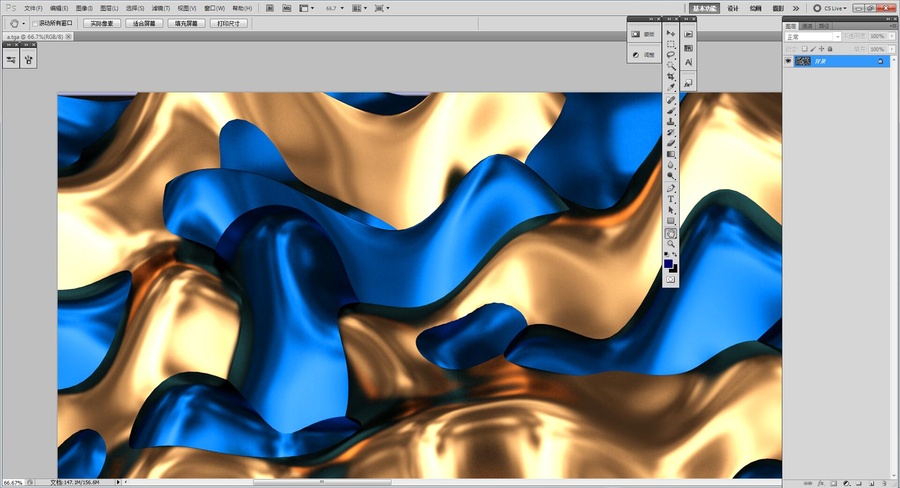Launch Mini Bridge from application bar
Image resolution: width=900 pixels, height=488 pixels.
[286, 8]
